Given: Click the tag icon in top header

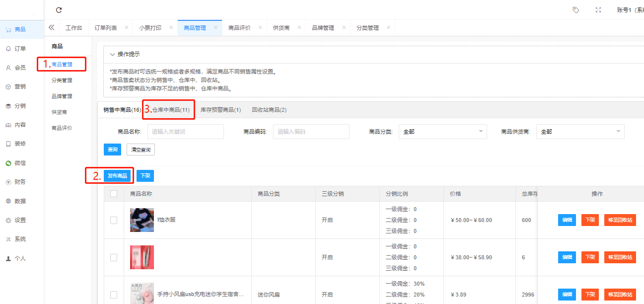Looking at the screenshot, I should 575,10.
